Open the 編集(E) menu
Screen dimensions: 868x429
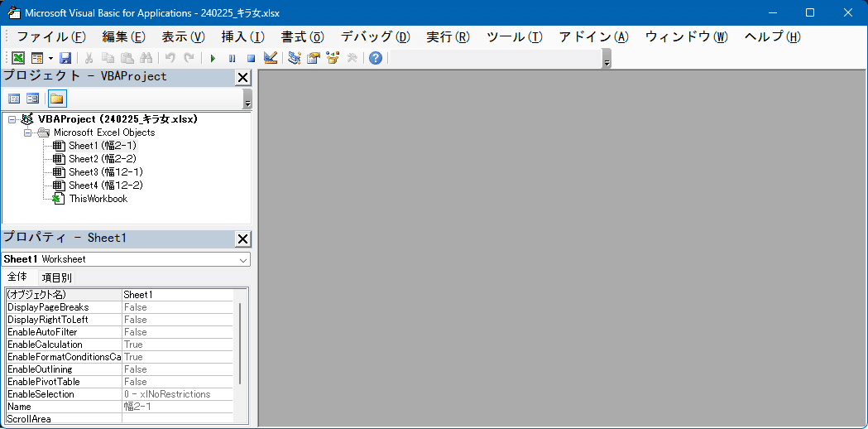[x=123, y=37]
